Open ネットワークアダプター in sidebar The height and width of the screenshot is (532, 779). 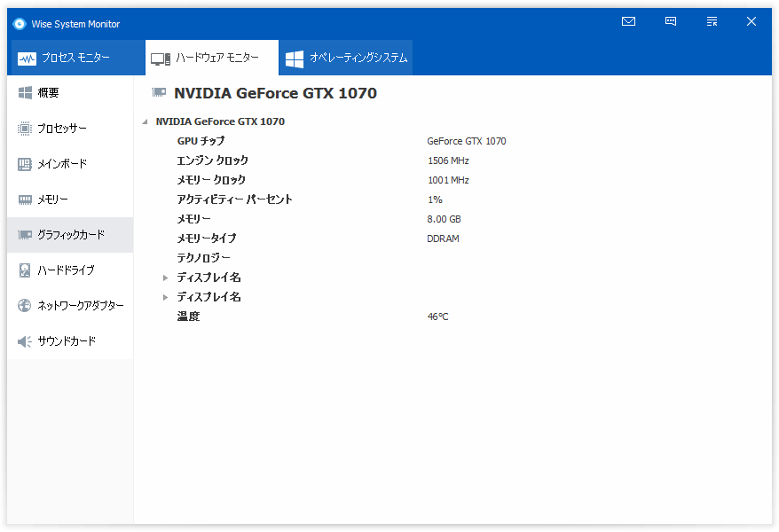coord(70,306)
